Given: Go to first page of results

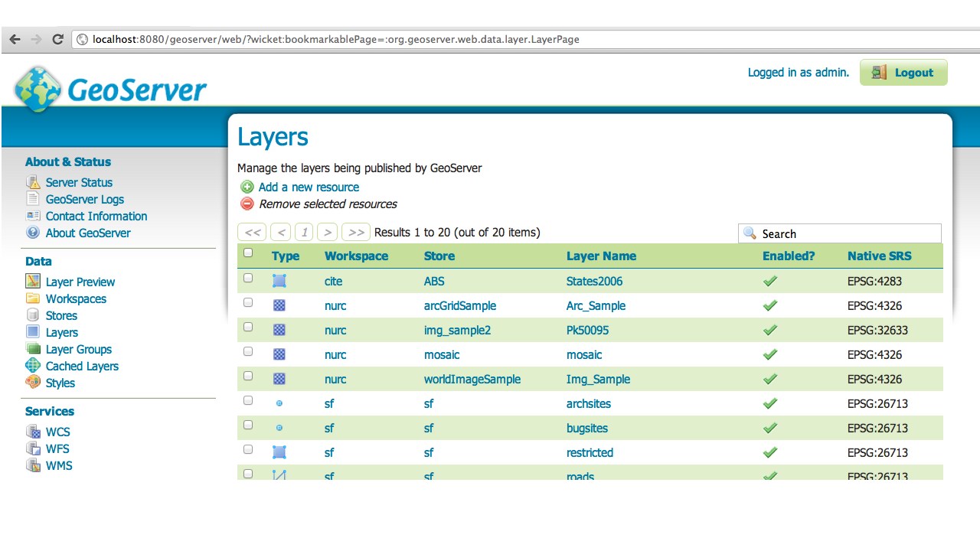Looking at the screenshot, I should point(252,233).
